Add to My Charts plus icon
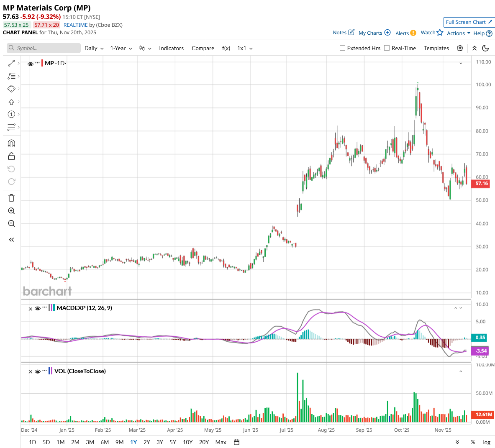This screenshot has height=448, width=495. [x=387, y=33]
